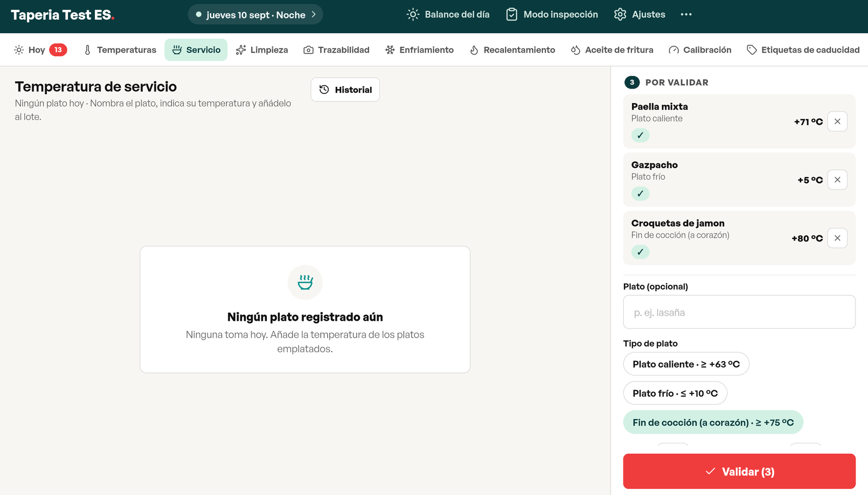Click the Temperatura de servicio title
The height and width of the screenshot is (495, 868).
96,87
